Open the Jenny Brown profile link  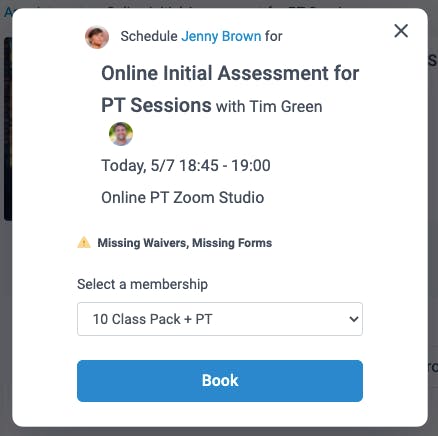click(221, 36)
